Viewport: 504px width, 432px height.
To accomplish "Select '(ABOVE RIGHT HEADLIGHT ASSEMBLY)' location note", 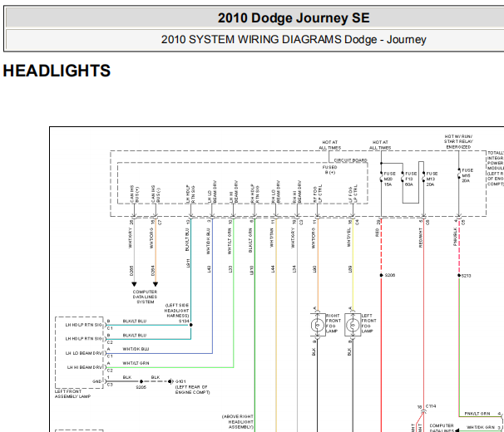I will click(238, 422).
